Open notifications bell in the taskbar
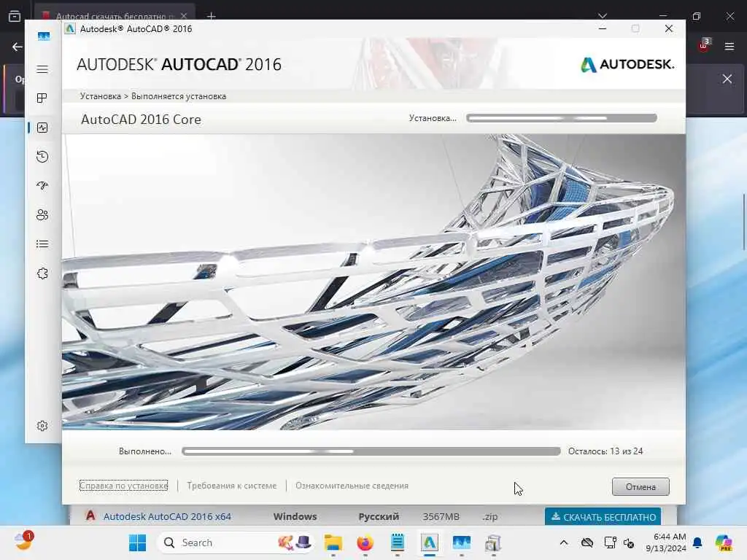The width and height of the screenshot is (747, 560). (x=697, y=542)
